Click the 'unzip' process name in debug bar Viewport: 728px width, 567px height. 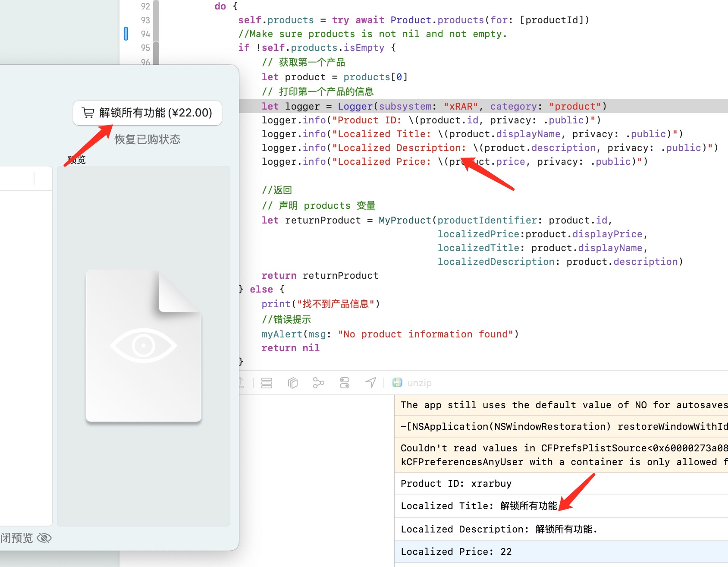tap(420, 383)
